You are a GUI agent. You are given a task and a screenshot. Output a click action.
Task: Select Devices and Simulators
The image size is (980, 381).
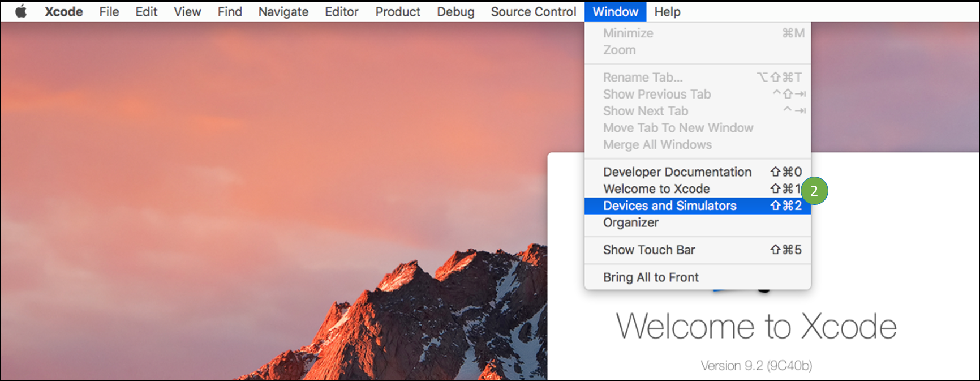tap(669, 206)
